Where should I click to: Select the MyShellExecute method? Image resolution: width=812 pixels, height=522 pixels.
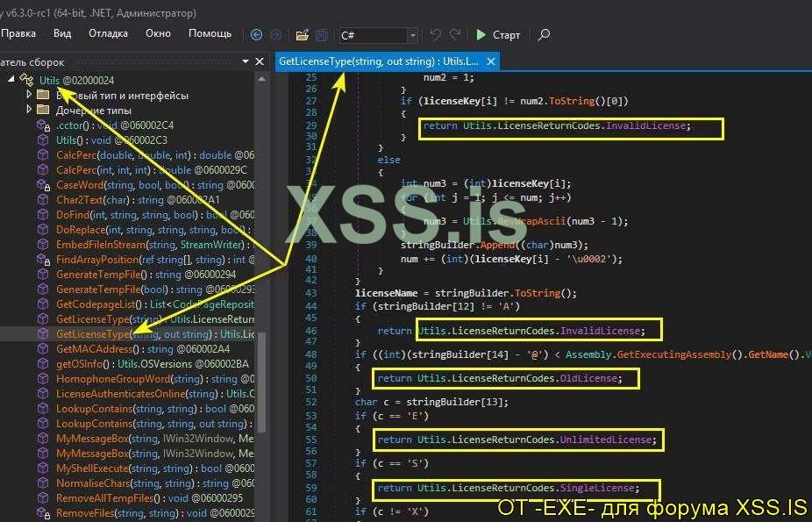pos(155,468)
